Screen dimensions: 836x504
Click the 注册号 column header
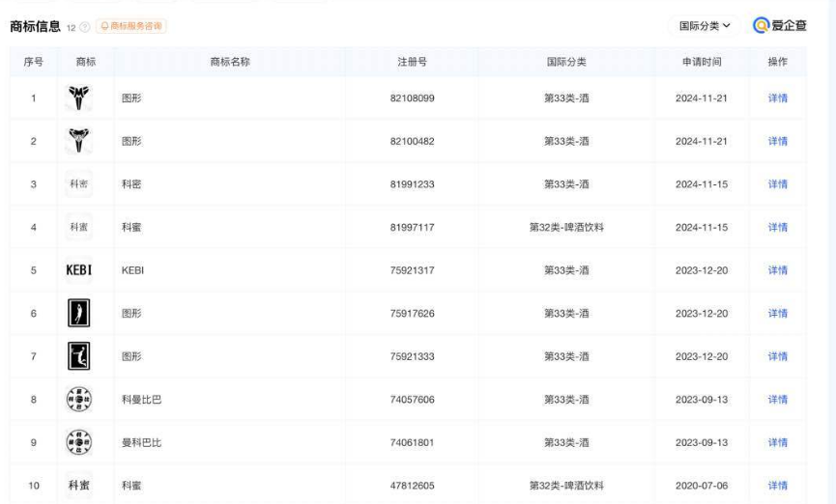[412, 62]
